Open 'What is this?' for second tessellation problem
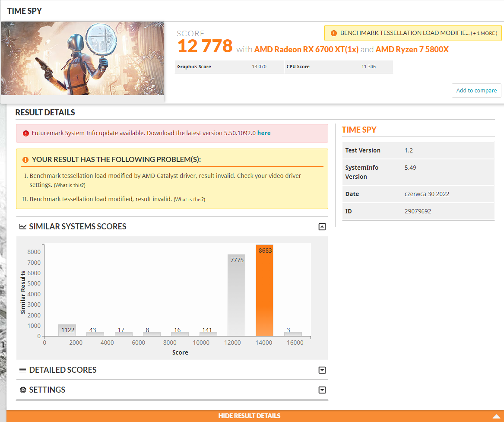This screenshot has height=422, width=504. point(189,199)
